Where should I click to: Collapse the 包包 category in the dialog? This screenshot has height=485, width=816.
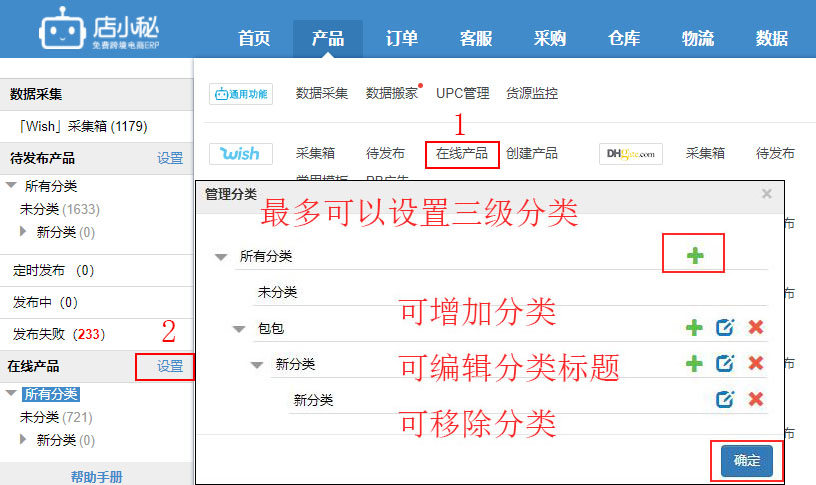[x=239, y=329]
